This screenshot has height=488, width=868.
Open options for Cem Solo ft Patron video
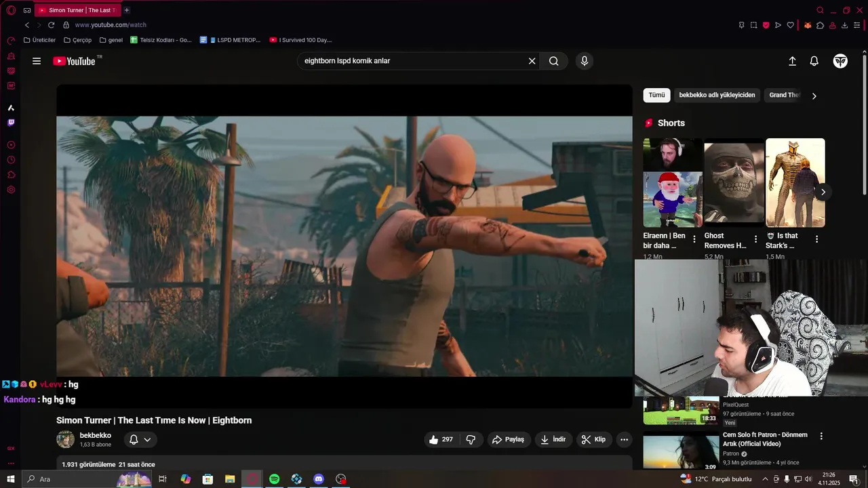(821, 436)
